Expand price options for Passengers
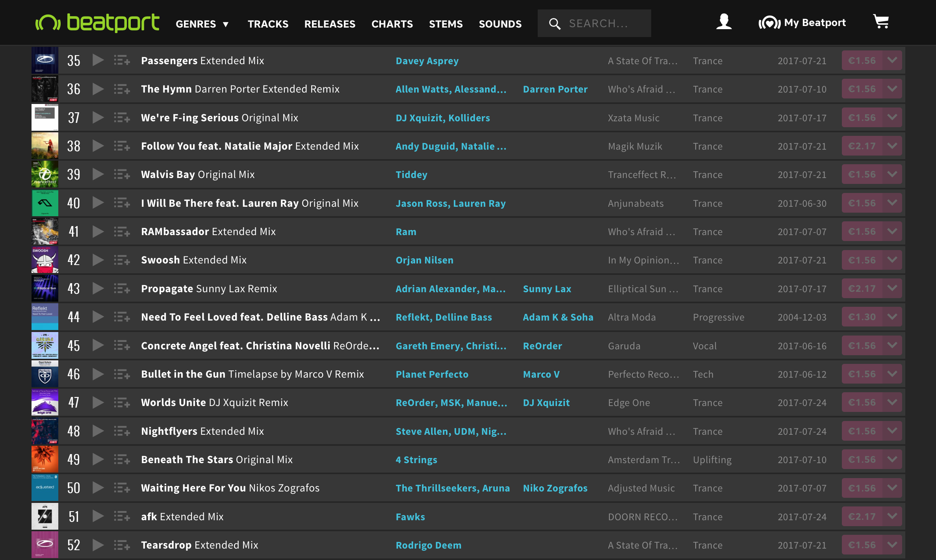The width and height of the screenshot is (936, 560). 893,60
